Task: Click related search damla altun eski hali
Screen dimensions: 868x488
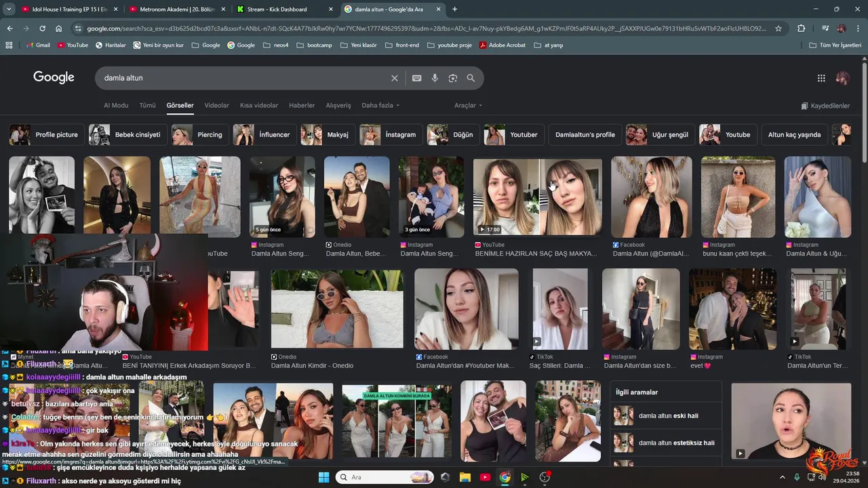Action: [x=665, y=415]
